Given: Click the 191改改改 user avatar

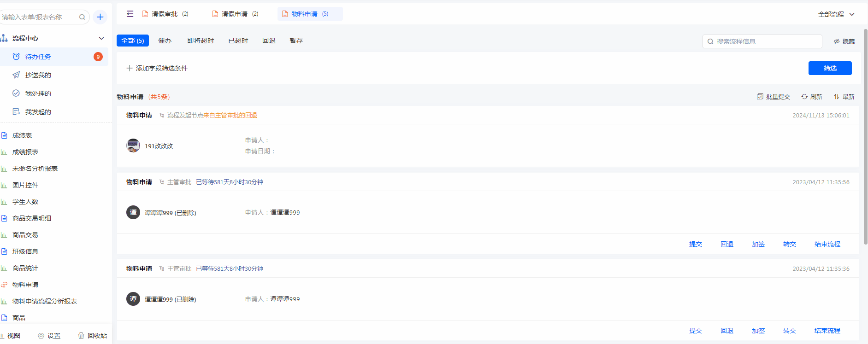Looking at the screenshot, I should point(133,146).
